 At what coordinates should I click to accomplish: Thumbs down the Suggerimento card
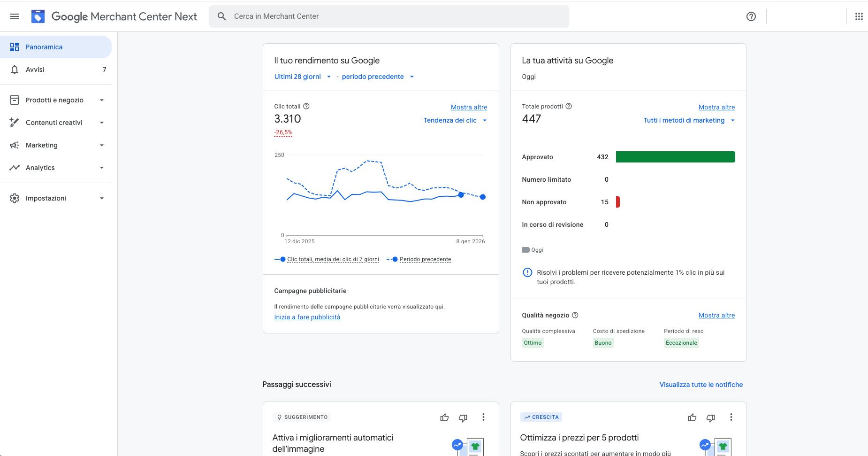point(463,417)
